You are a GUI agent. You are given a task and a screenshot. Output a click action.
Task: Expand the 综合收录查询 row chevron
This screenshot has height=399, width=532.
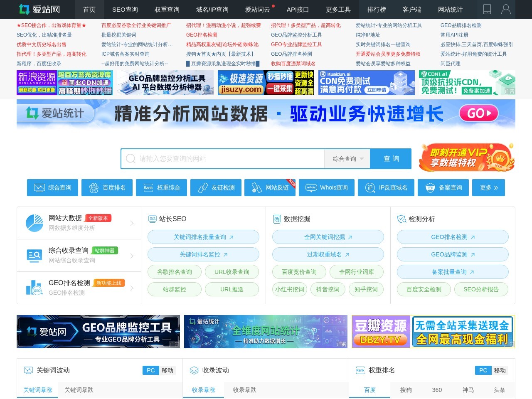pos(132,256)
